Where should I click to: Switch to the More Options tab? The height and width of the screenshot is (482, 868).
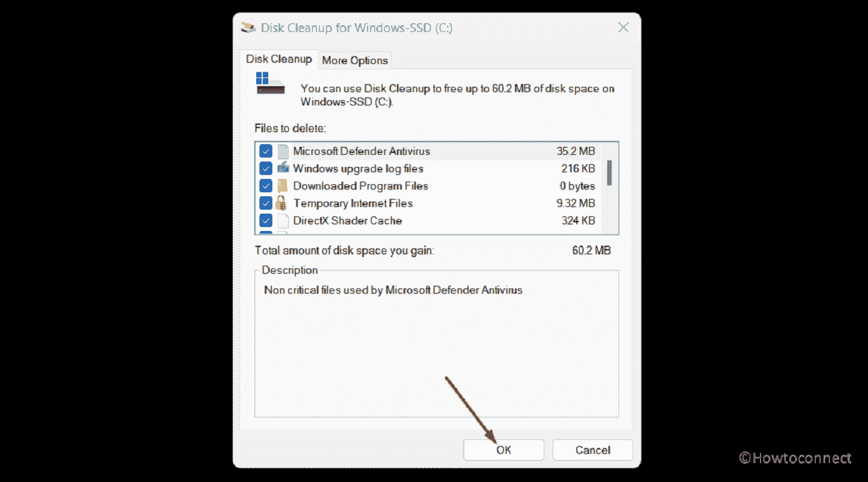tap(355, 60)
